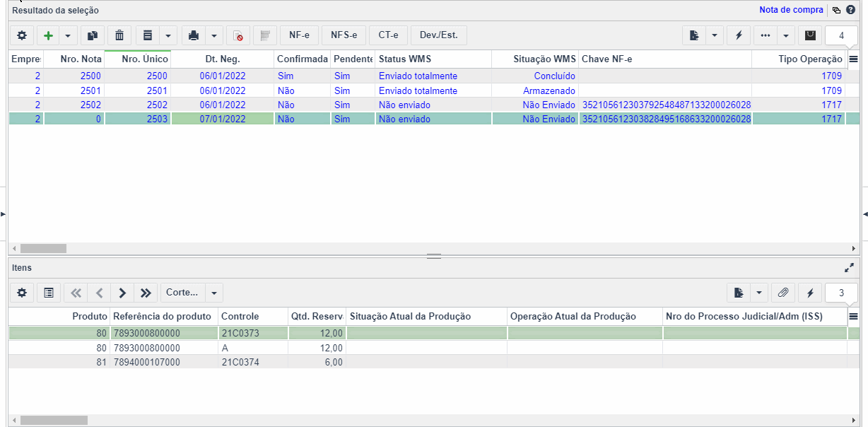
Task: Open the column menu of the Itens grid
Action: pyautogui.click(x=853, y=316)
